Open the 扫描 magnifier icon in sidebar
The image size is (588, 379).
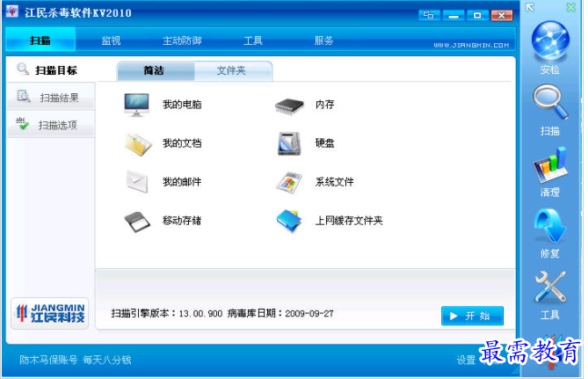point(550,102)
